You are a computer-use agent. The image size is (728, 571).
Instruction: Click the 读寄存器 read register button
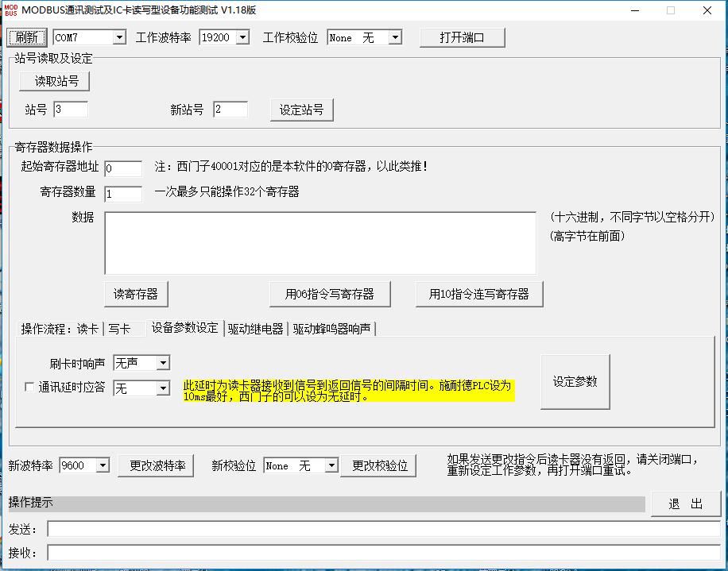[x=135, y=293]
